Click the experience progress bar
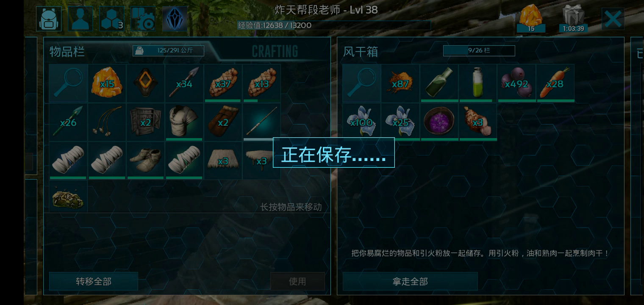The width and height of the screenshot is (644, 305). point(334,25)
